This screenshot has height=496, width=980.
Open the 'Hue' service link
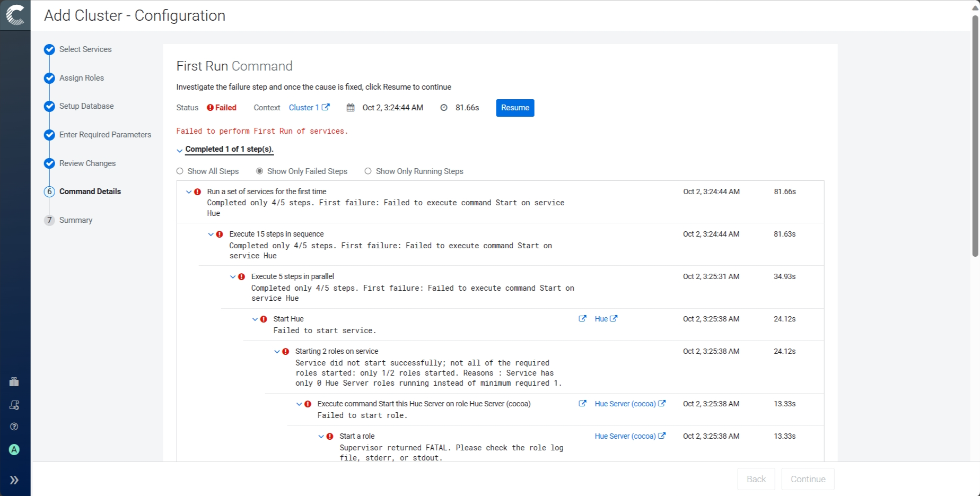pyautogui.click(x=601, y=319)
